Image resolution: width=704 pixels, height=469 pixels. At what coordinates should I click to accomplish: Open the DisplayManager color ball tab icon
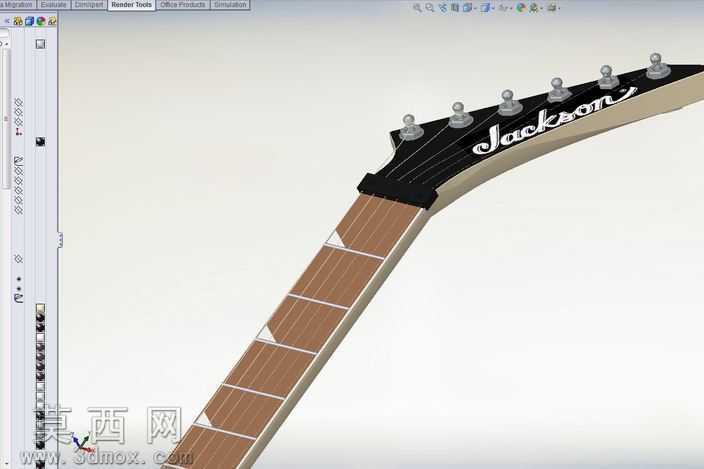pyautogui.click(x=41, y=21)
